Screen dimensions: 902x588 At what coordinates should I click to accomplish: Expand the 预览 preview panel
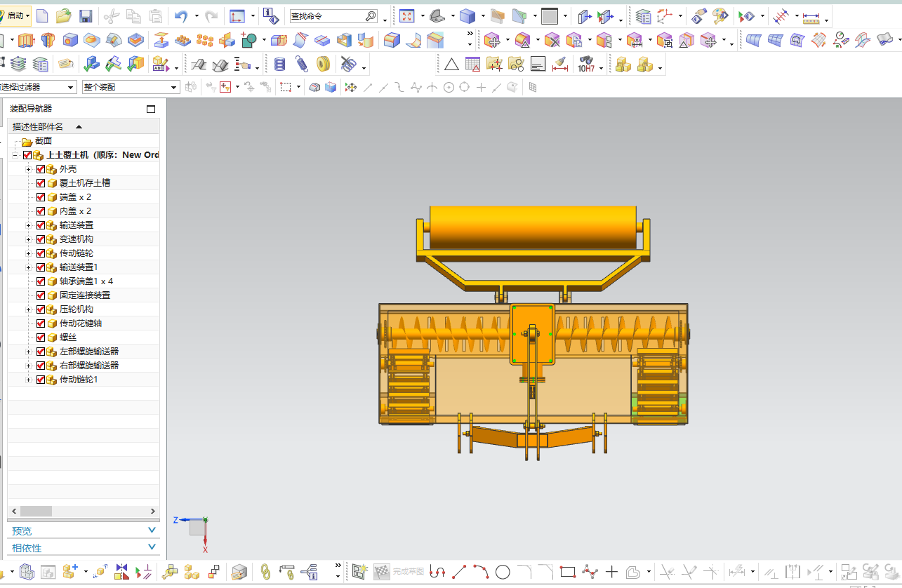[84, 531]
